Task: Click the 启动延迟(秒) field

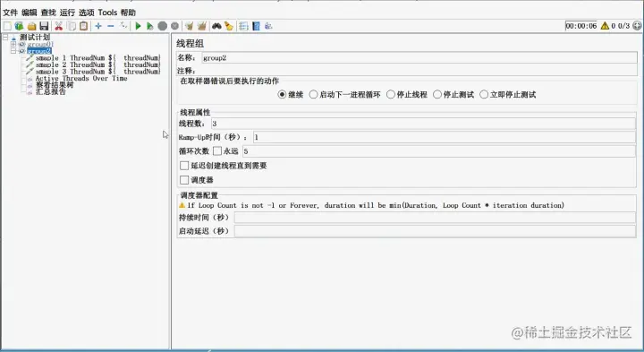Action: point(435,231)
